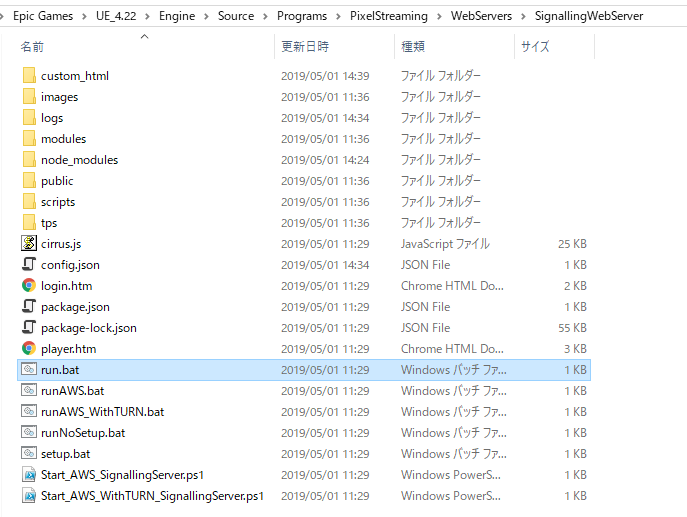Open the chevron after PixelStreaming in path

coord(439,17)
